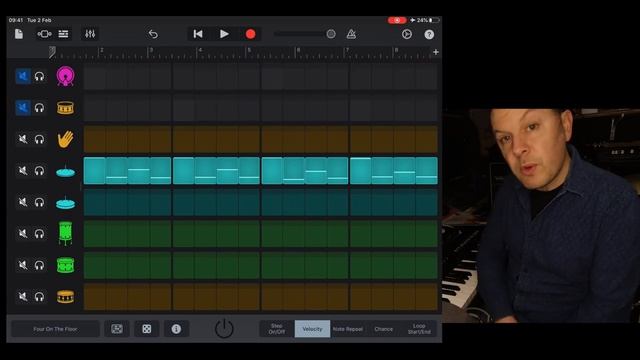Open the help question mark
640x360 pixels.
(429, 35)
